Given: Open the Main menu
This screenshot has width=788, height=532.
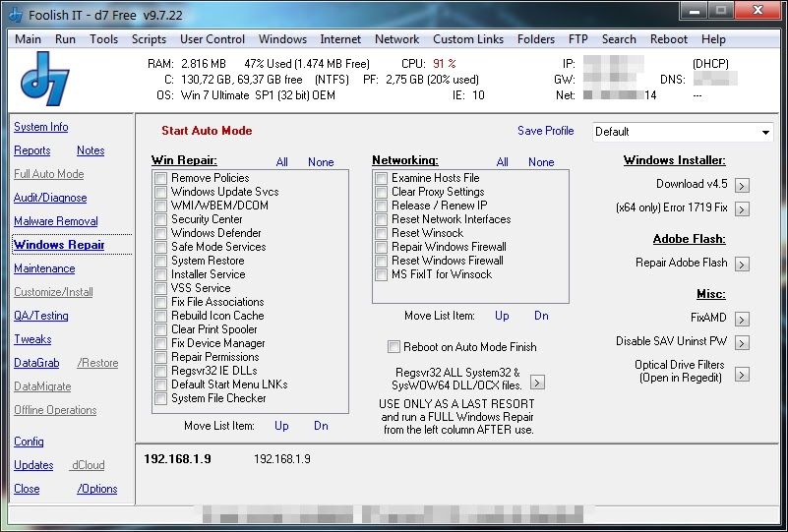Looking at the screenshot, I should pyautogui.click(x=29, y=39).
